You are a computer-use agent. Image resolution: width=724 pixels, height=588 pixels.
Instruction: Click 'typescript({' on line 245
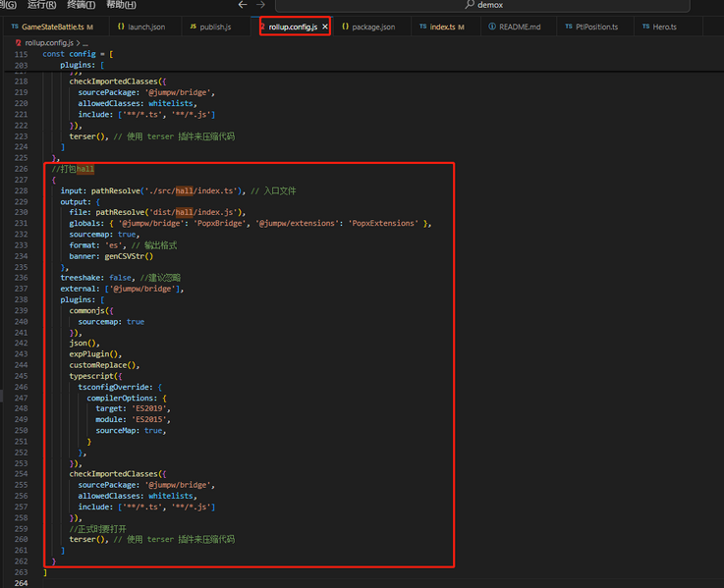[95, 376]
